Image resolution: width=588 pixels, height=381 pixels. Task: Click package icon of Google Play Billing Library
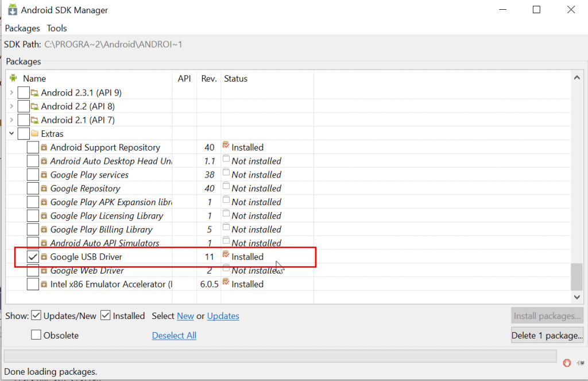click(x=44, y=230)
